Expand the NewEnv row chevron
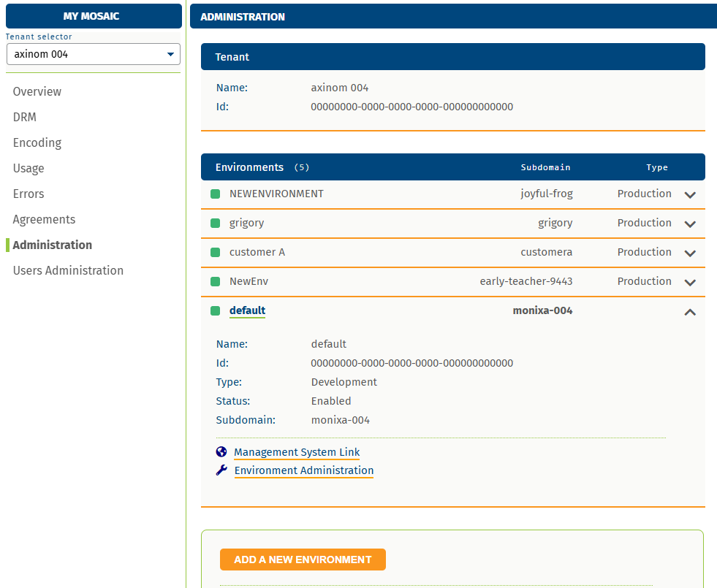 coord(689,283)
